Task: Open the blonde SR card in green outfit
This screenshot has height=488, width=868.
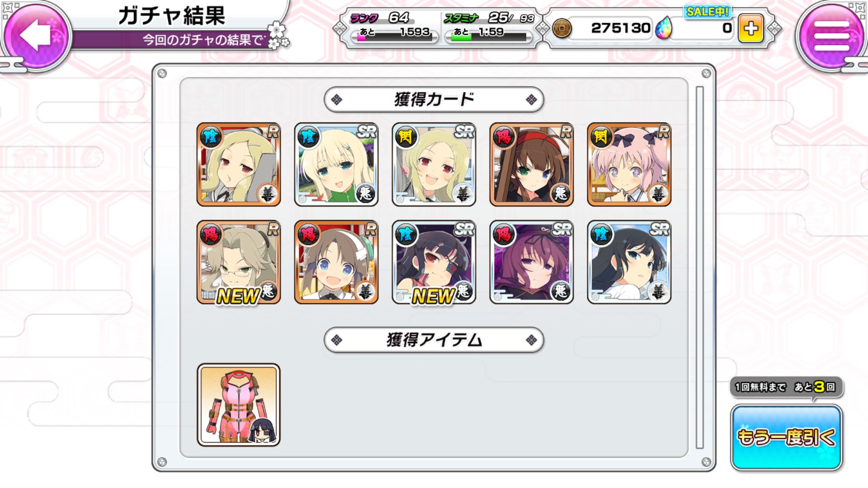Action: [x=336, y=164]
